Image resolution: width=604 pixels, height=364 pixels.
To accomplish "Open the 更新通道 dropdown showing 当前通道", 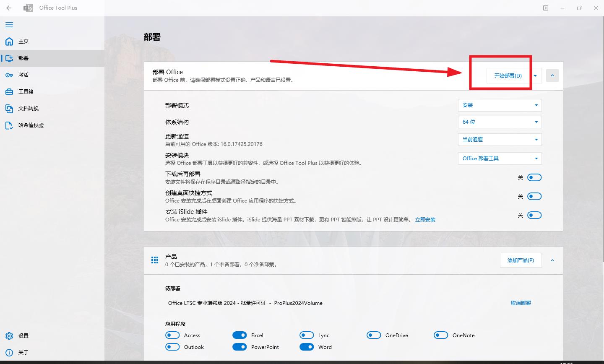I will 500,139.
